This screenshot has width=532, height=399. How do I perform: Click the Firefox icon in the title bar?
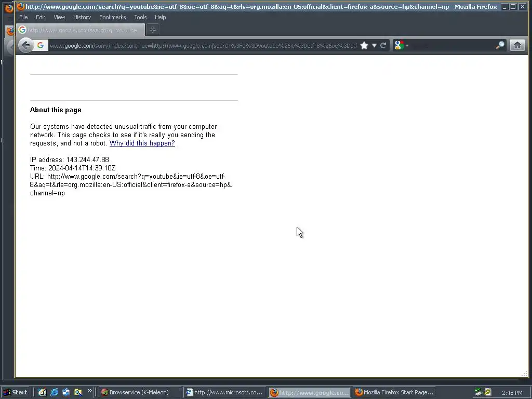(21, 6)
